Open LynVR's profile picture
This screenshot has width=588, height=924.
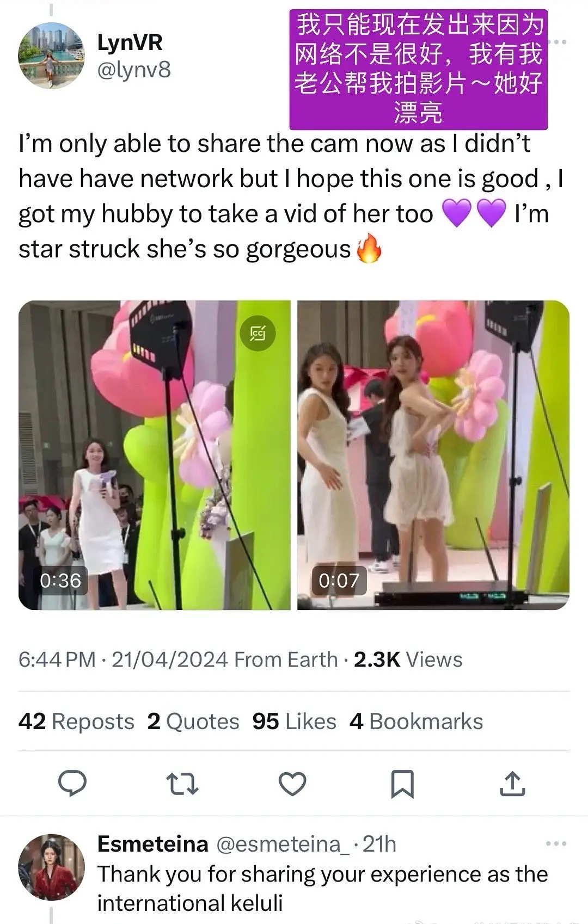point(52,56)
